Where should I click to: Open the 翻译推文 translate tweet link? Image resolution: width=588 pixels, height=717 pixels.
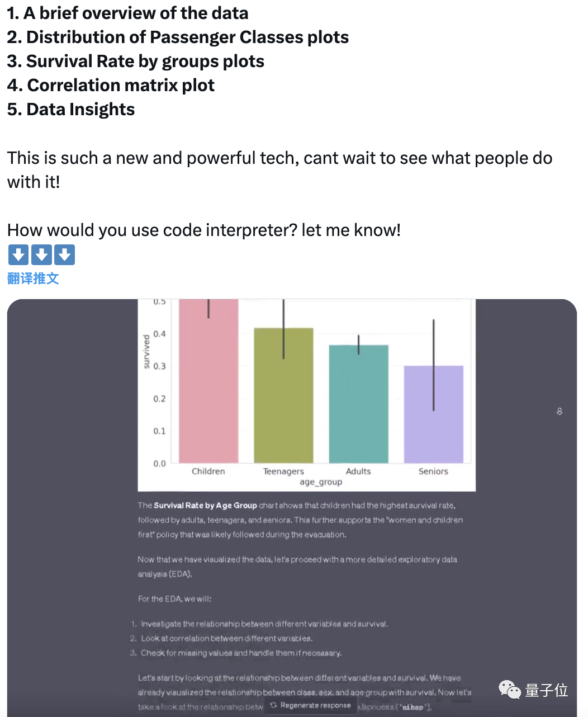(x=33, y=279)
